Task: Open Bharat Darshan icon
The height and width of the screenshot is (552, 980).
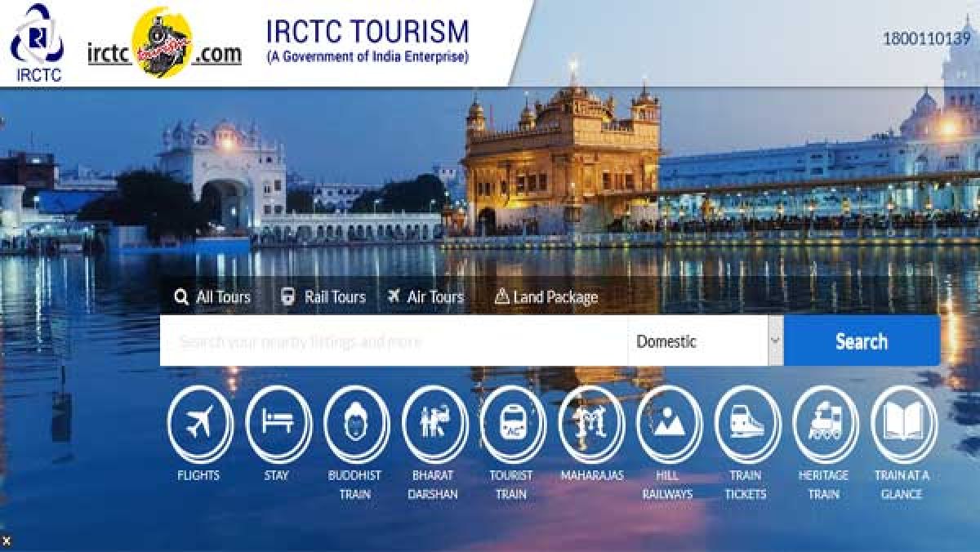Action: pos(434,424)
